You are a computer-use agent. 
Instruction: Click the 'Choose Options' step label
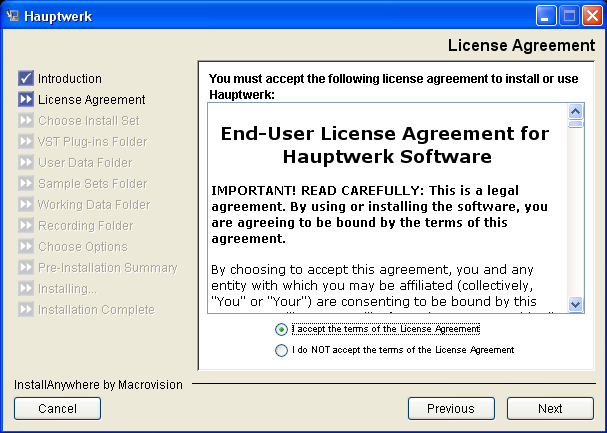coord(83,246)
